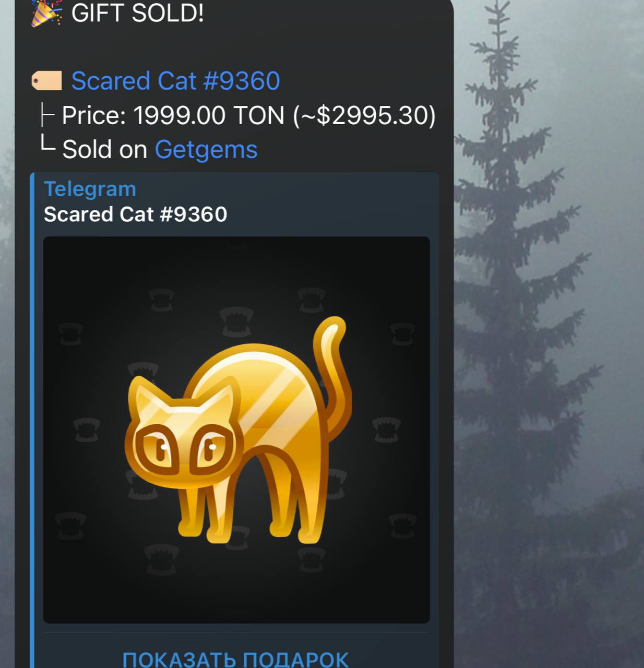This screenshot has height=668, width=644.
Task: Tap the ПОКАЗАТЬ ПОДАРОК button
Action: coord(235,658)
